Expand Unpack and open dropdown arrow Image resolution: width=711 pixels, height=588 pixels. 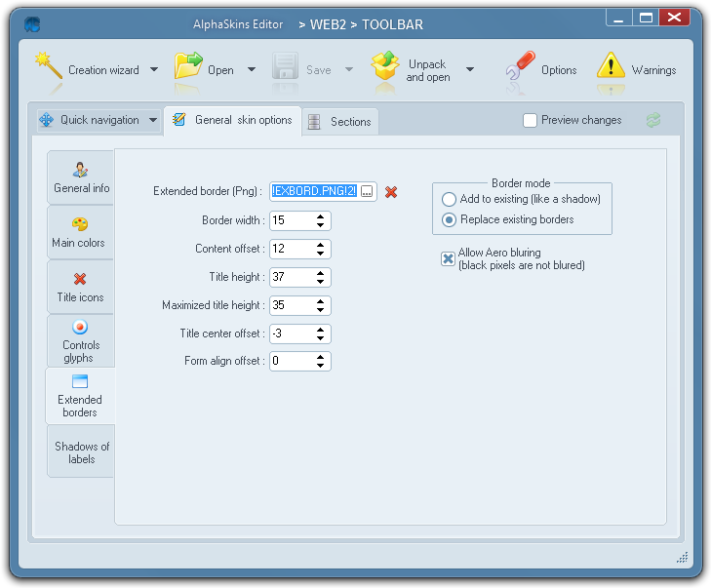tap(470, 70)
